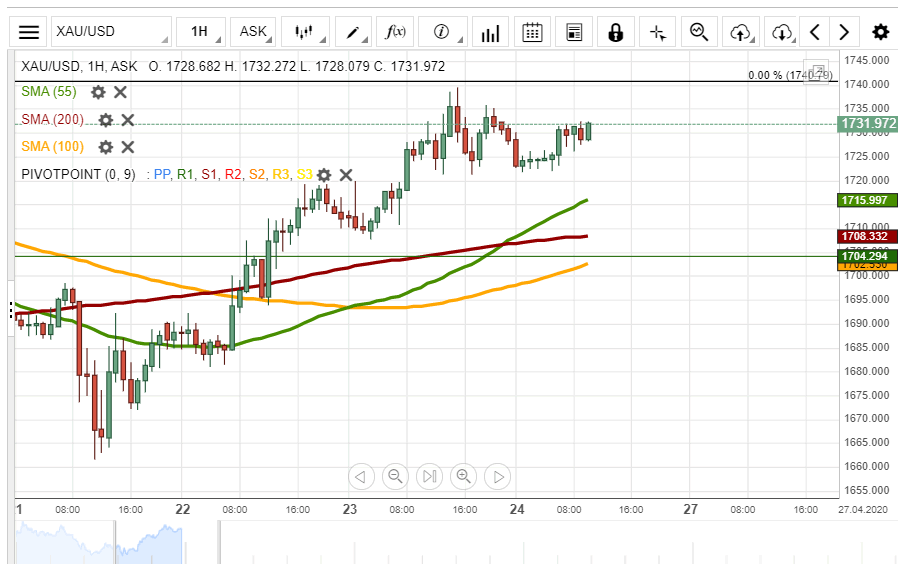This screenshot has height=568, width=903.
Task: Toggle the padlock lock icon
Action: (x=616, y=32)
